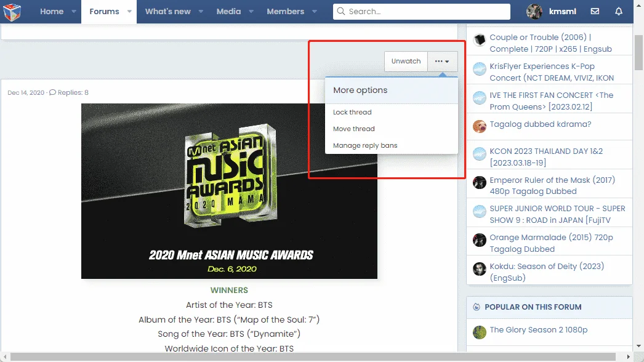The height and width of the screenshot is (362, 644).
Task: Open KCON 2023 Thailand Day 1&2 link
Action: pos(546,157)
